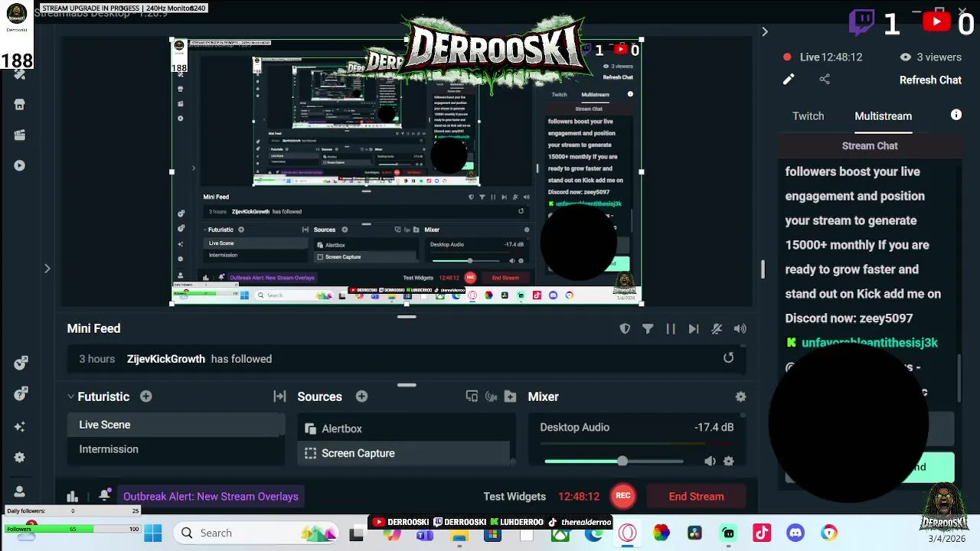This screenshot has height=551, width=980.
Task: Open the scene transitions icon
Action: (279, 396)
